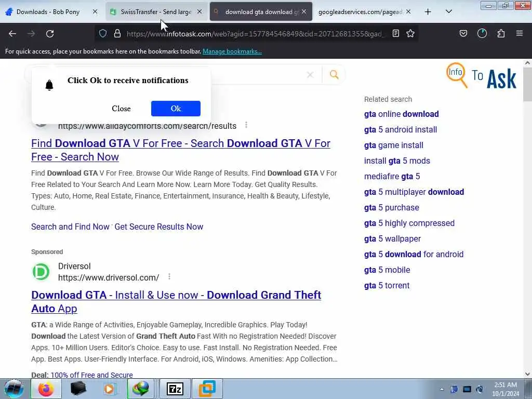Click Ok on notification prompt

tap(176, 109)
